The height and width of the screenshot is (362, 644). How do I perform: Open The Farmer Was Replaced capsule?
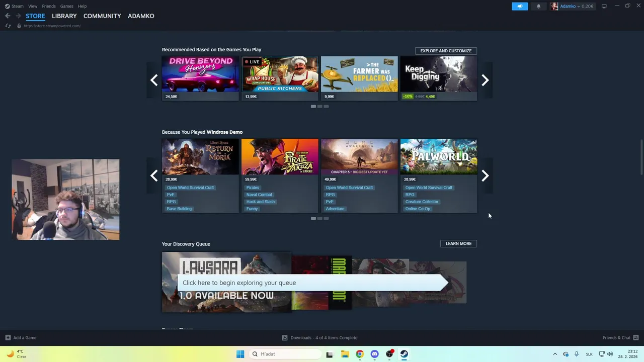[x=359, y=78]
